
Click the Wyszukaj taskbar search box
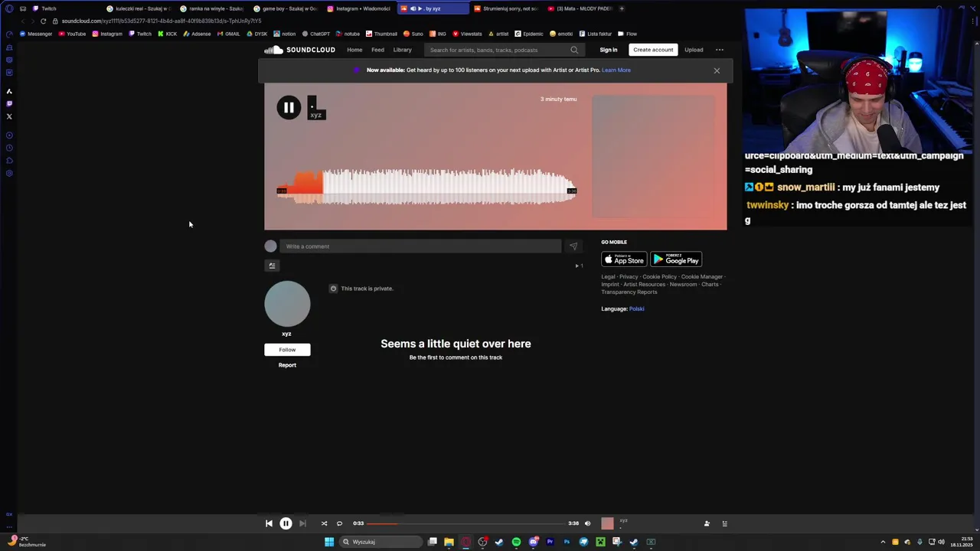click(381, 542)
